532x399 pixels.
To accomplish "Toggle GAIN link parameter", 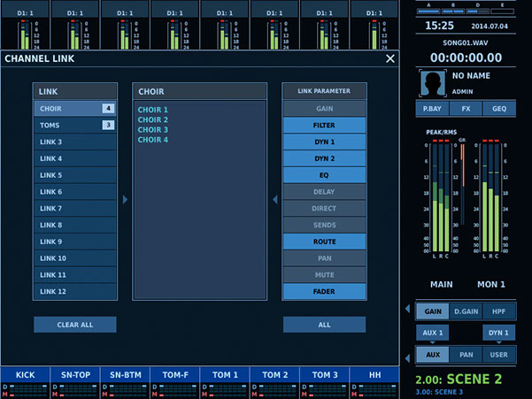I will pos(324,109).
